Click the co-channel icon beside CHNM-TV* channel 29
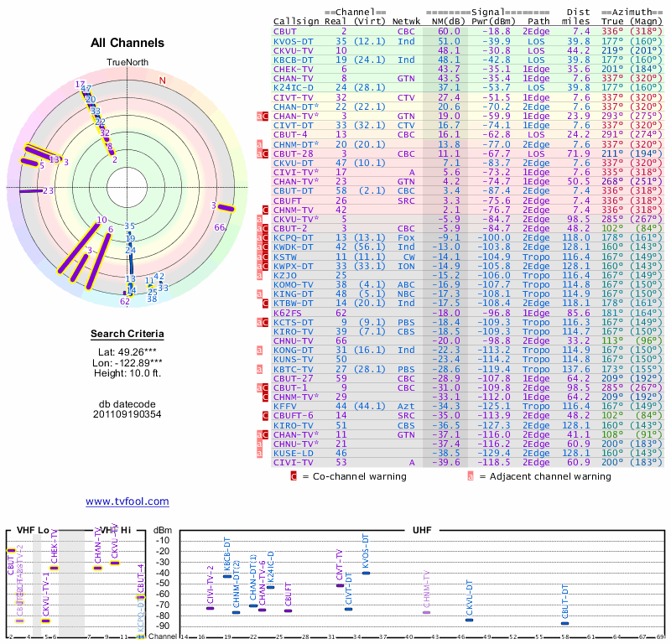 [x=265, y=397]
